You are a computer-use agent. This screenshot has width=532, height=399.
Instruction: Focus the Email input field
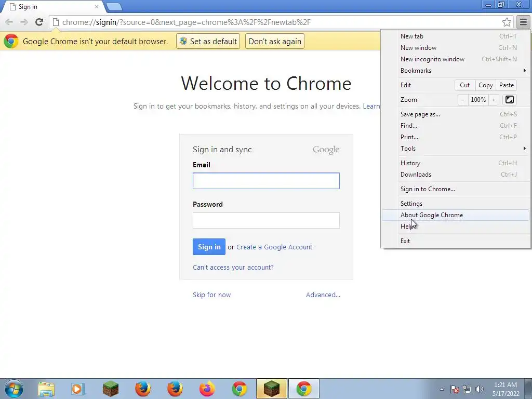[266, 181]
